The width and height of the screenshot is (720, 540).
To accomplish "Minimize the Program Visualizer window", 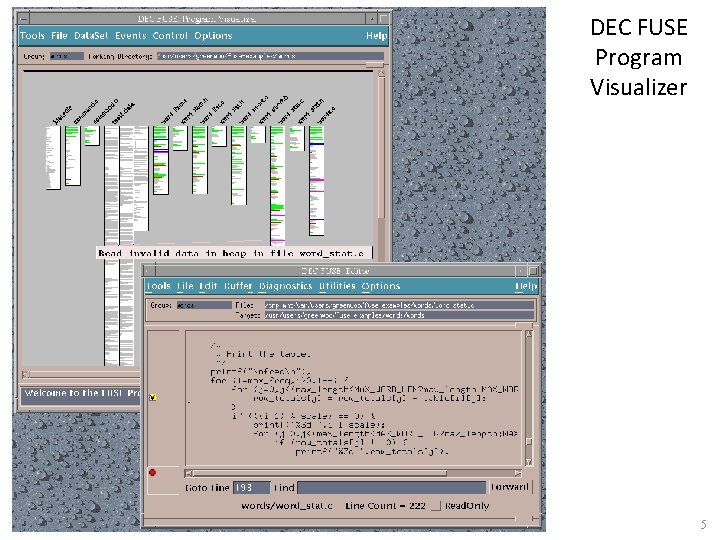I will pyautogui.click(x=372, y=18).
